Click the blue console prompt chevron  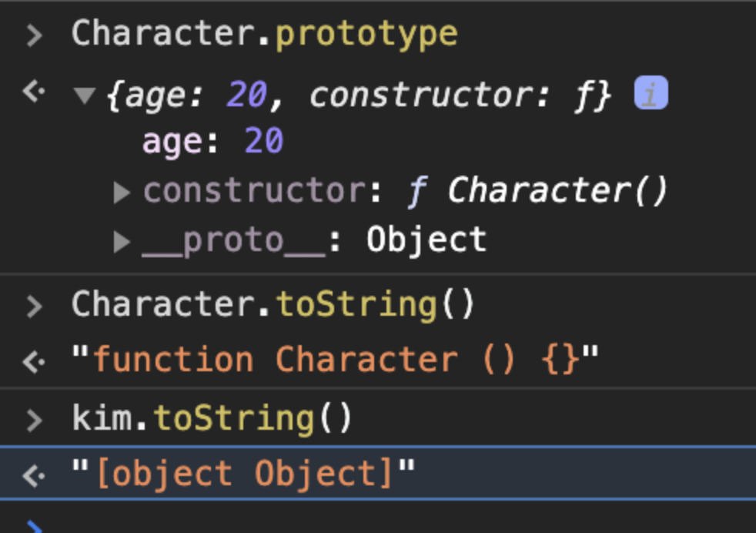[34, 528]
